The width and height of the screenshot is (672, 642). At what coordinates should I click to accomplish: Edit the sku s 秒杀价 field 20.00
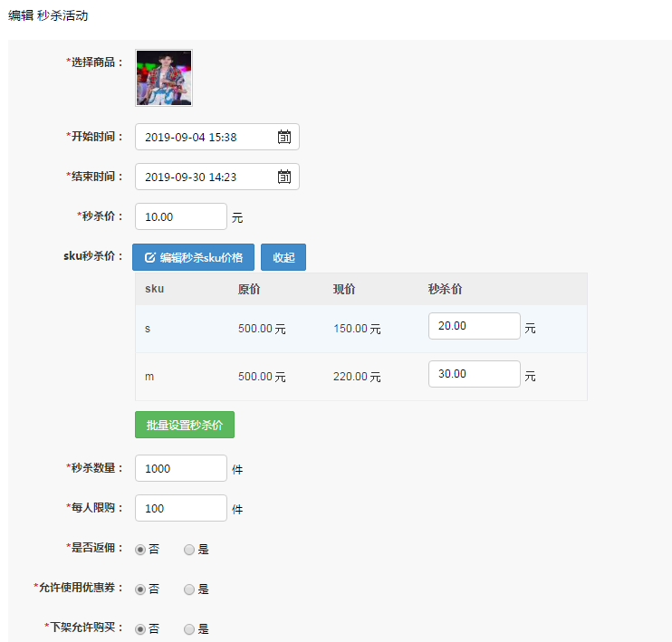pos(475,326)
